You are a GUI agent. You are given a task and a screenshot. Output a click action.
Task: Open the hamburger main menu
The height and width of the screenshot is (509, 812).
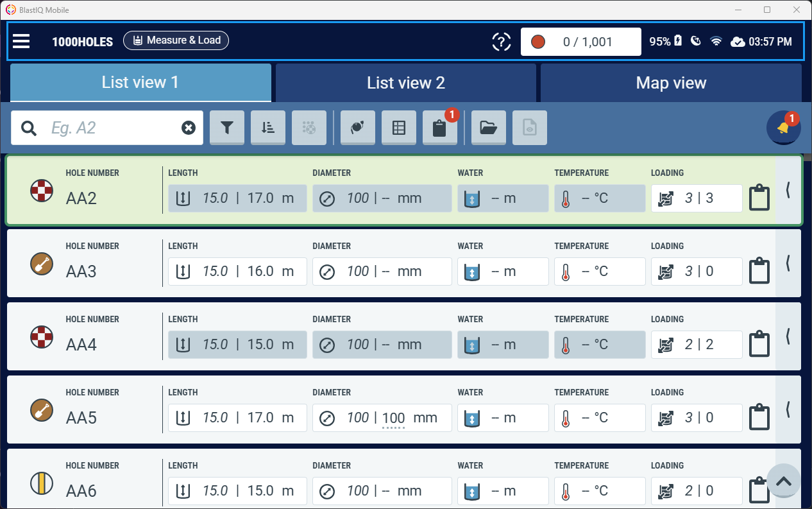(21, 42)
